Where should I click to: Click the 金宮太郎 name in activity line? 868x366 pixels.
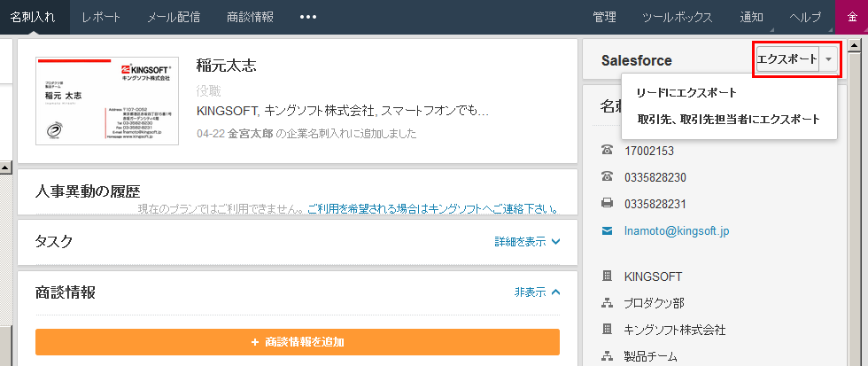click(x=250, y=134)
